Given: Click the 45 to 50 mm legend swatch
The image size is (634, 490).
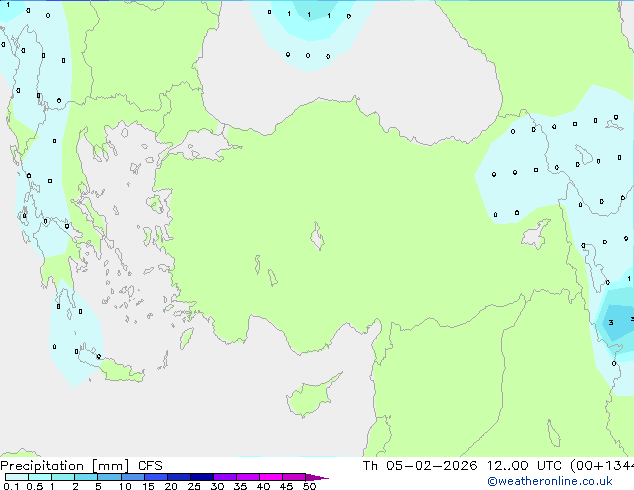Looking at the screenshot, I should pyautogui.click(x=294, y=477).
